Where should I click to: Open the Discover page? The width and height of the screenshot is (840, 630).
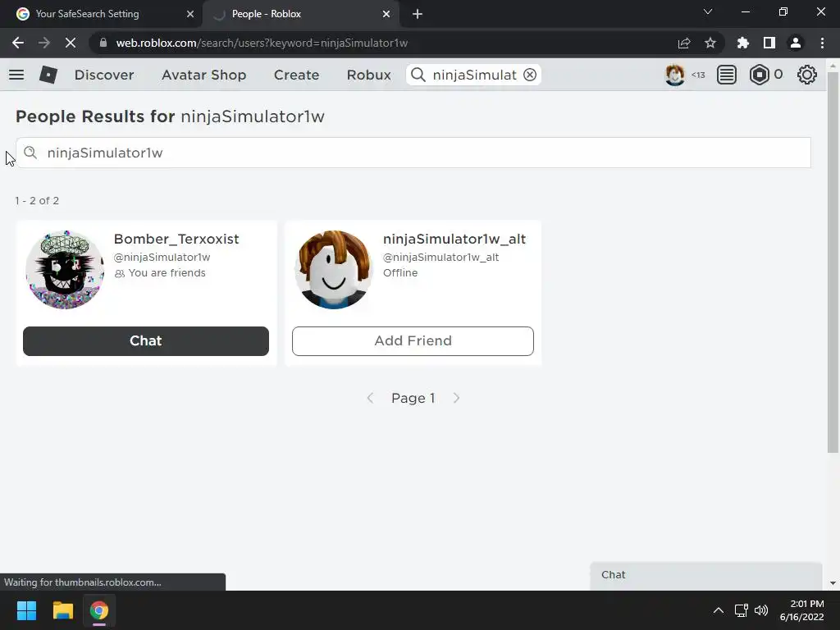tap(104, 75)
